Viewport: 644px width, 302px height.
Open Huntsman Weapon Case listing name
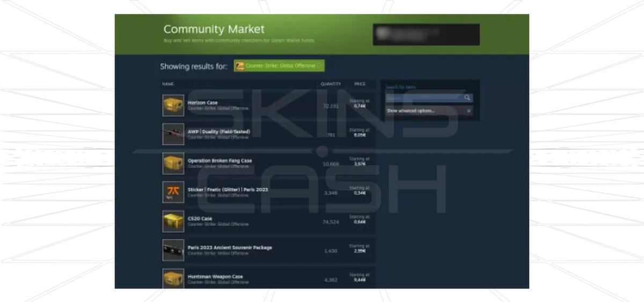coord(215,276)
